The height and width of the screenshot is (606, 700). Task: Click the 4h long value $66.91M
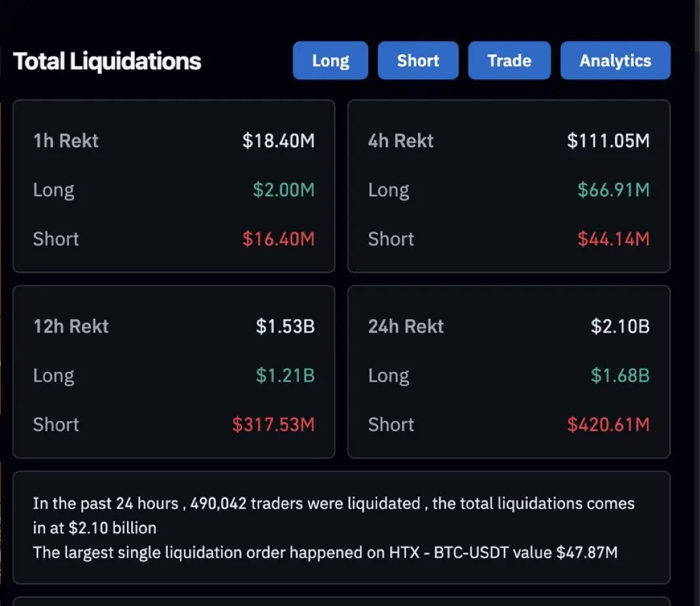614,190
